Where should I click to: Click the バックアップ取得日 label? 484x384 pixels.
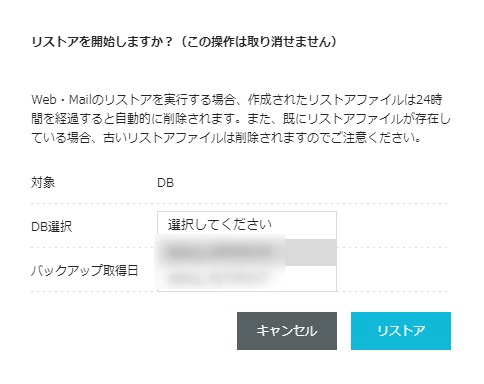(x=84, y=270)
